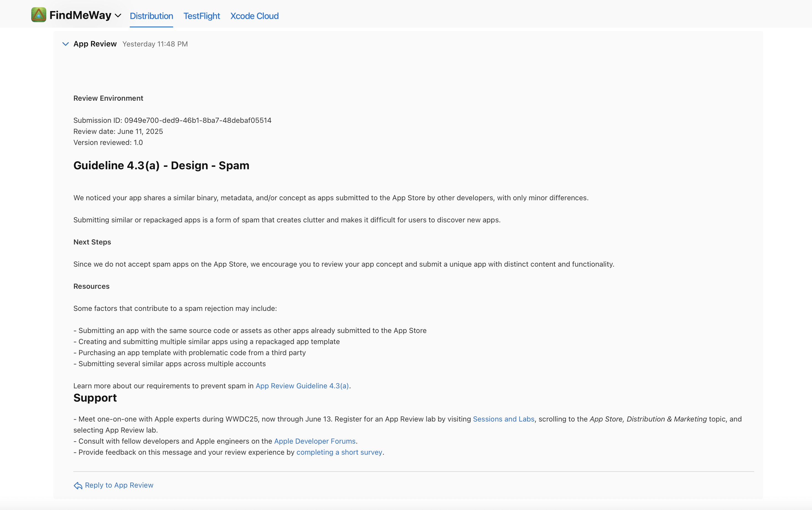Open the completing a short survey link
The width and height of the screenshot is (812, 510).
(339, 452)
